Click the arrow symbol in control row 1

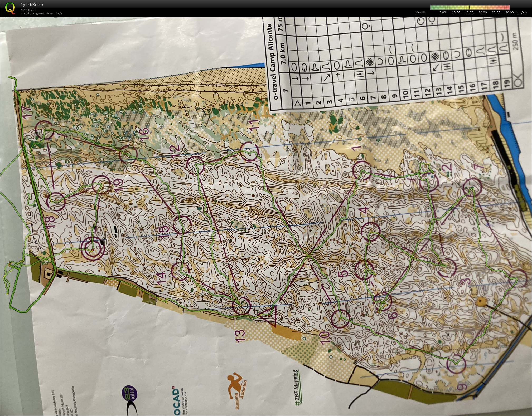pyautogui.click(x=306, y=79)
